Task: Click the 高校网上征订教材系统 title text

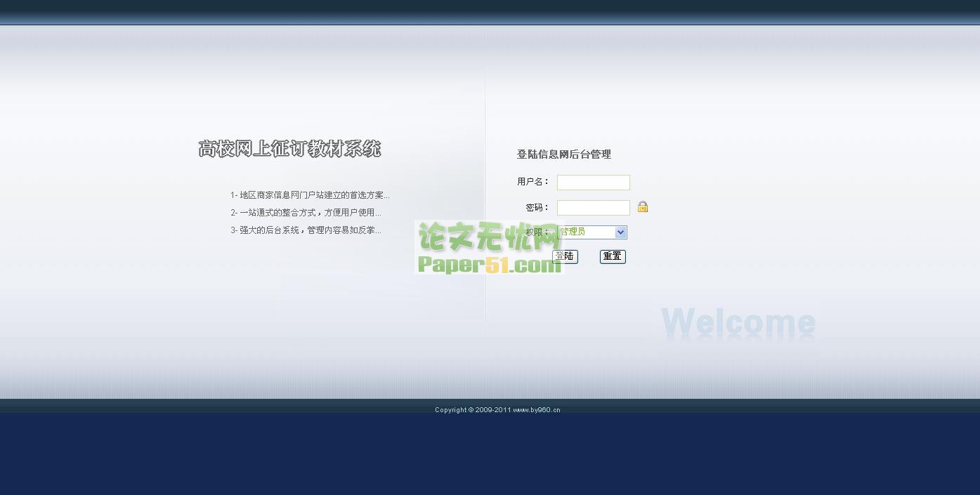Action: (x=289, y=149)
